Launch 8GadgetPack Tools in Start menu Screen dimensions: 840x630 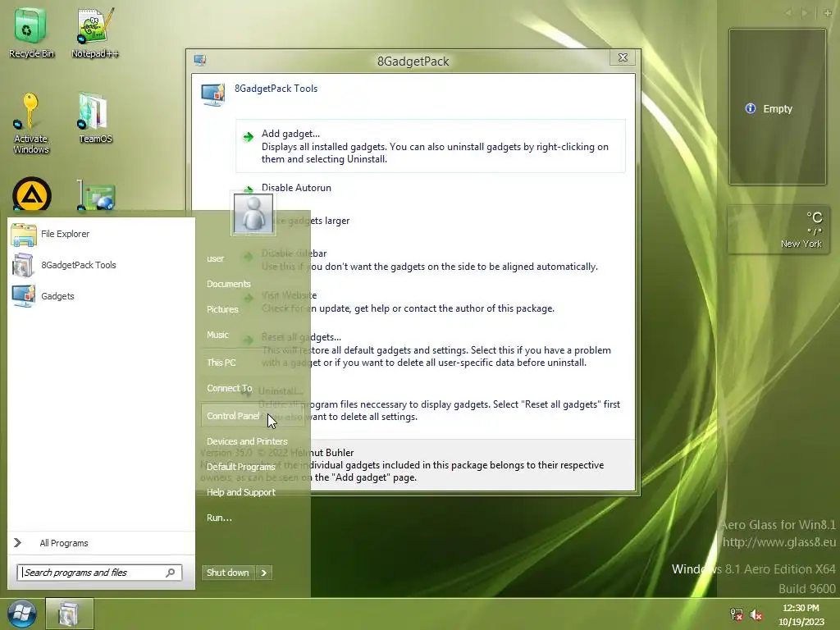tap(101, 265)
